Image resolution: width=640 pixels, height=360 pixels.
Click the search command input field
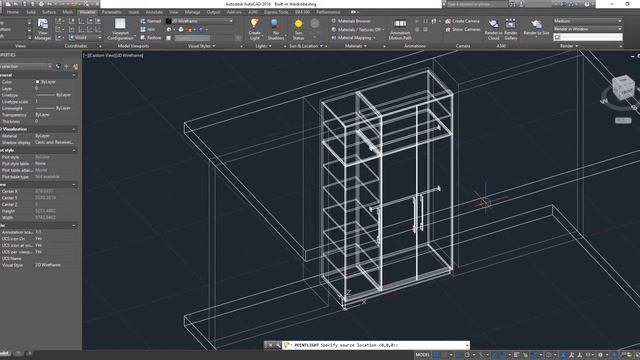tap(476, 4)
